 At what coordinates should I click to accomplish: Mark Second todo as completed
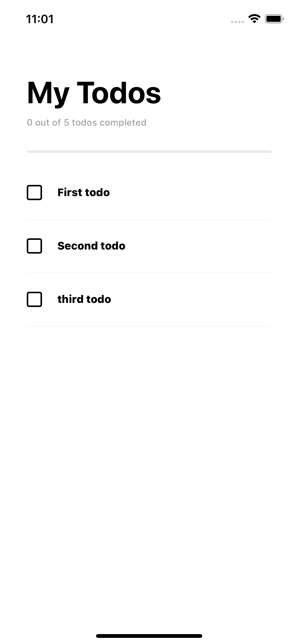(x=34, y=246)
